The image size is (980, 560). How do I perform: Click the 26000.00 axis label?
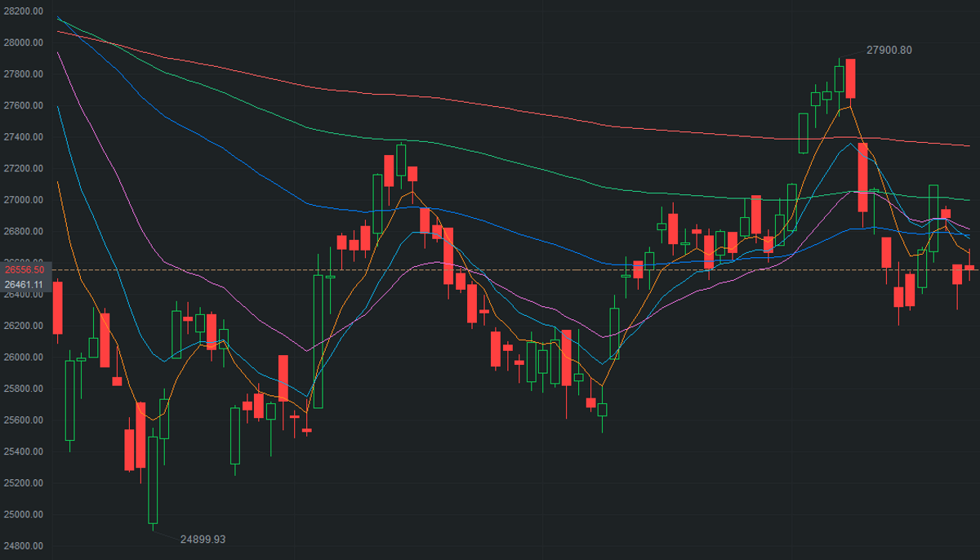coord(23,358)
